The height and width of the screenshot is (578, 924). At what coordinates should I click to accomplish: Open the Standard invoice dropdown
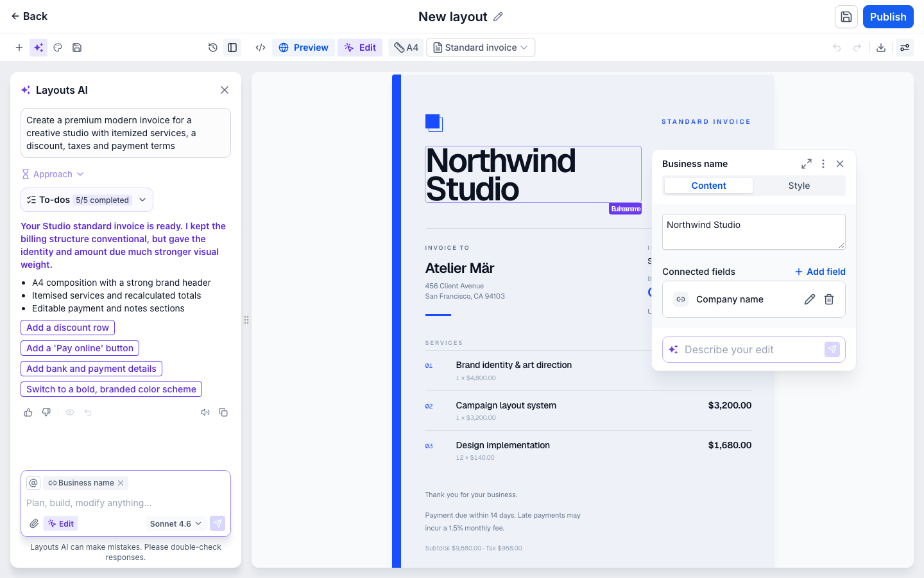coord(481,48)
